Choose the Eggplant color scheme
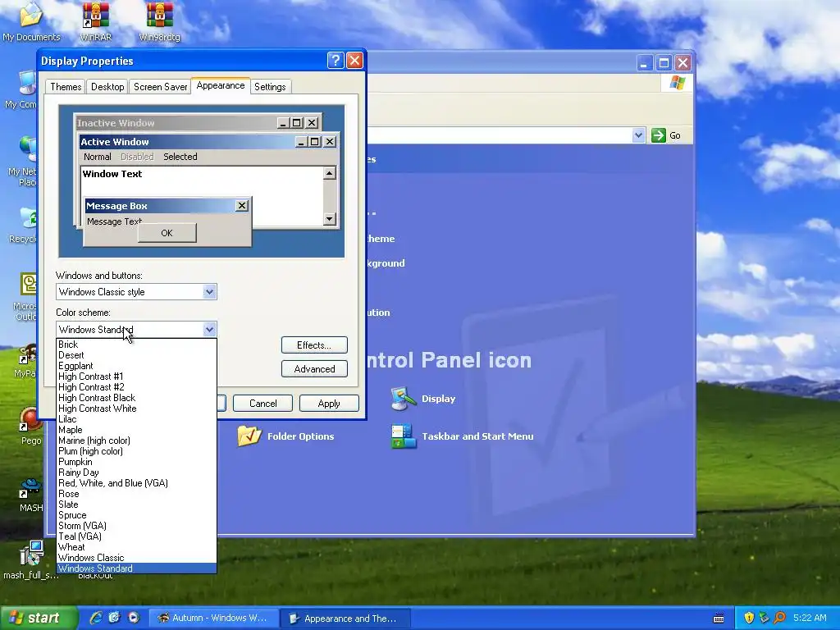840x630 pixels. [137, 366]
